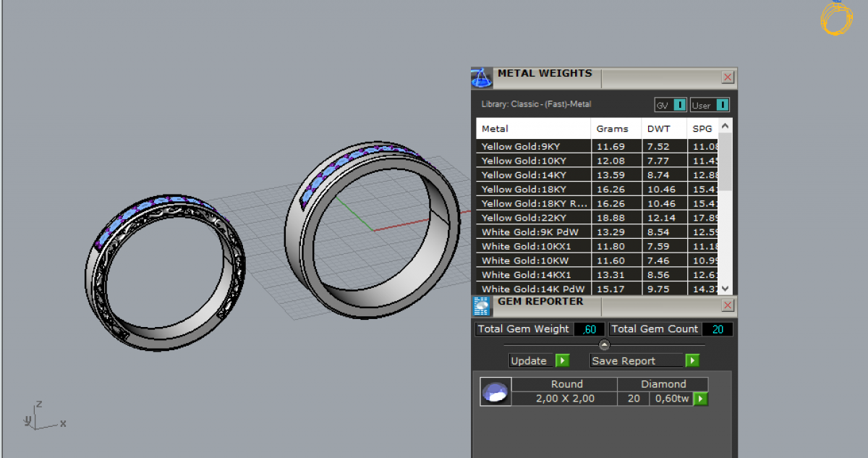Click the Gem Reporter panel icon
This screenshot has height=458, width=868.
point(482,306)
